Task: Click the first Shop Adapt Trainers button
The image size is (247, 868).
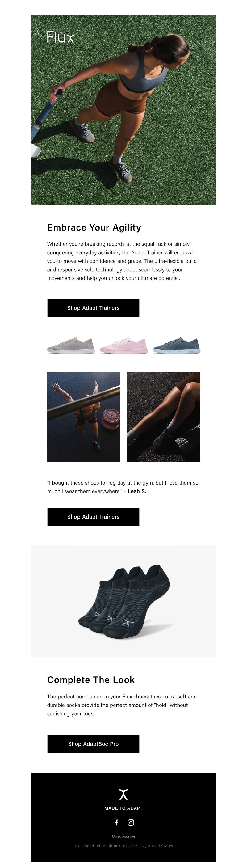Action: pos(93,308)
